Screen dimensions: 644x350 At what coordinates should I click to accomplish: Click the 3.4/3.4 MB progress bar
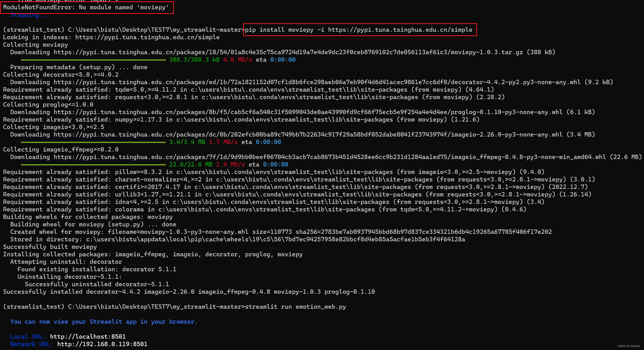coord(93,142)
